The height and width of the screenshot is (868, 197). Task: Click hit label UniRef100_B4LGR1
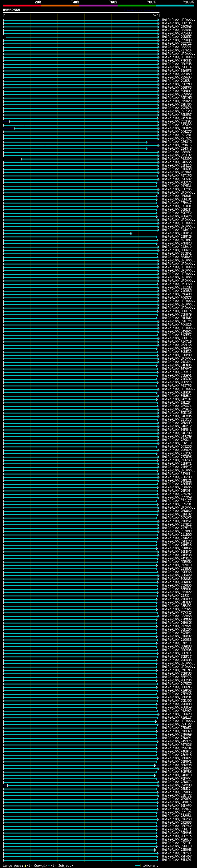177,860
